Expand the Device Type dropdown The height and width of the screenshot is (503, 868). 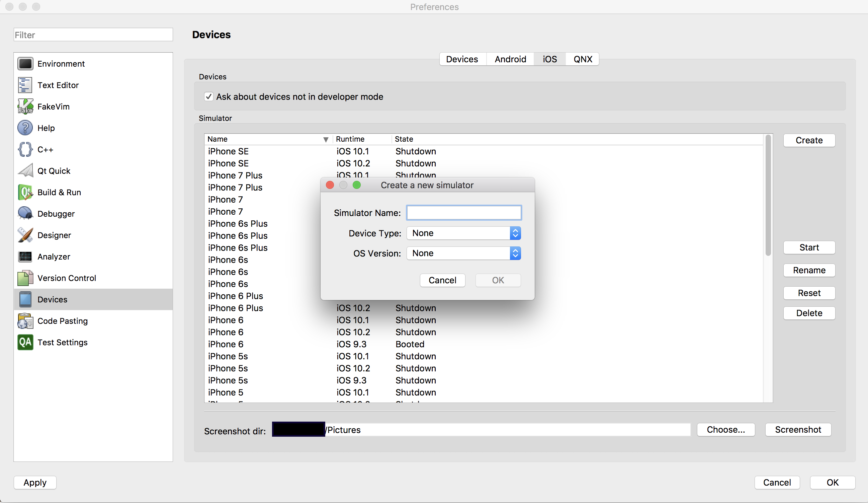point(463,233)
